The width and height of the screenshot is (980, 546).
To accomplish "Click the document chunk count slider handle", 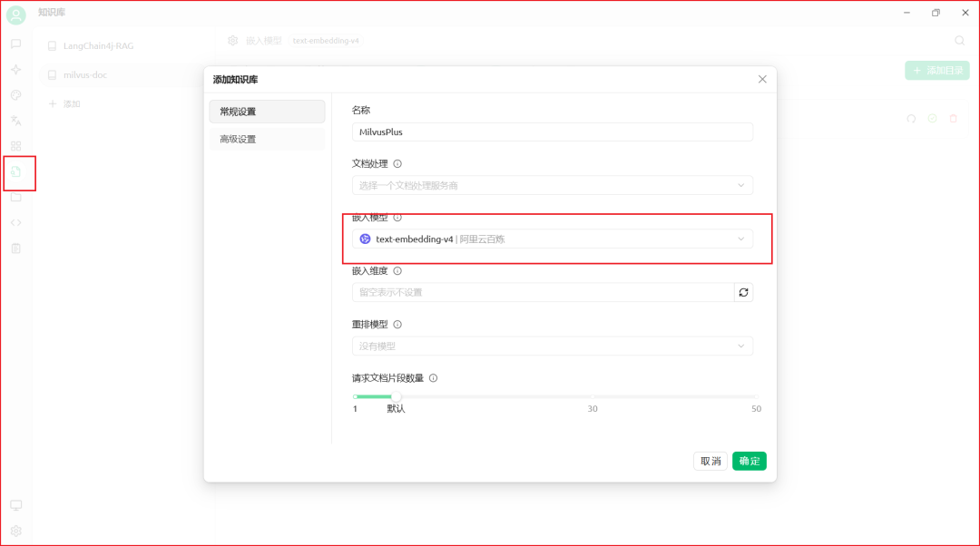I will (x=397, y=396).
